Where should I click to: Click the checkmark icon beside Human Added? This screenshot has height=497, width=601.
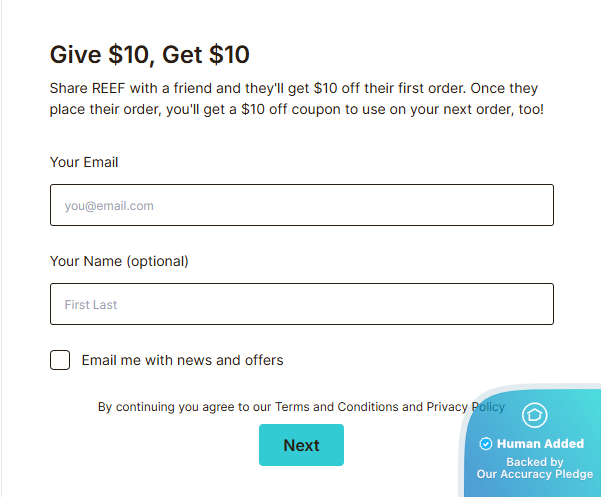pos(486,444)
